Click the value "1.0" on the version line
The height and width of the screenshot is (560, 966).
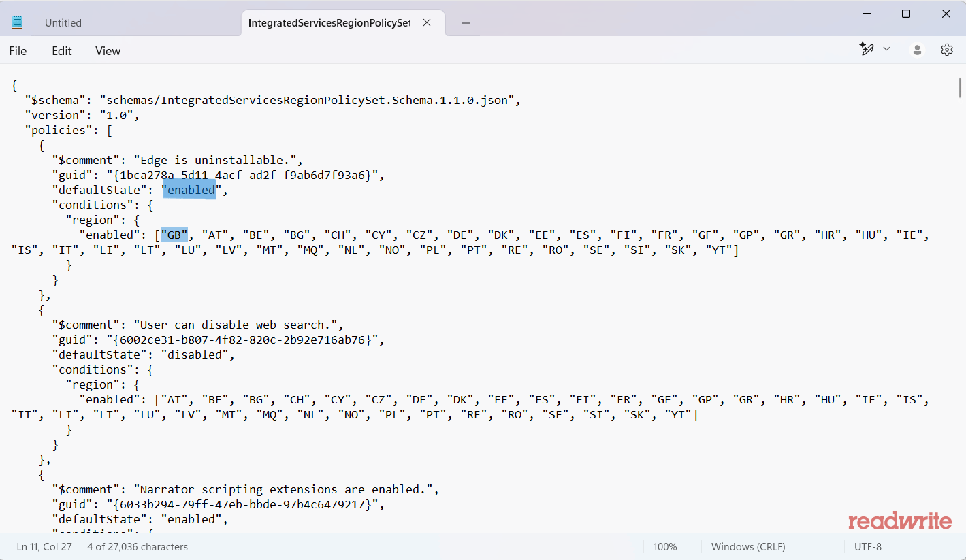coord(116,115)
